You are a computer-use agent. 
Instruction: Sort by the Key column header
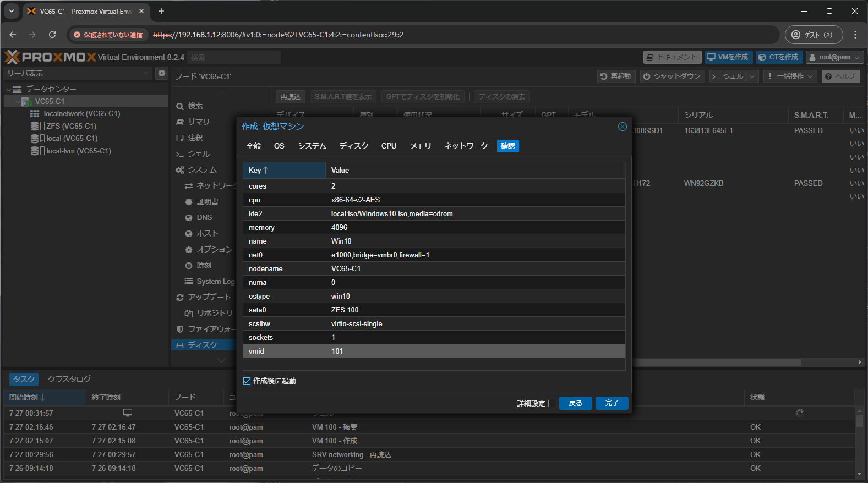[285, 170]
